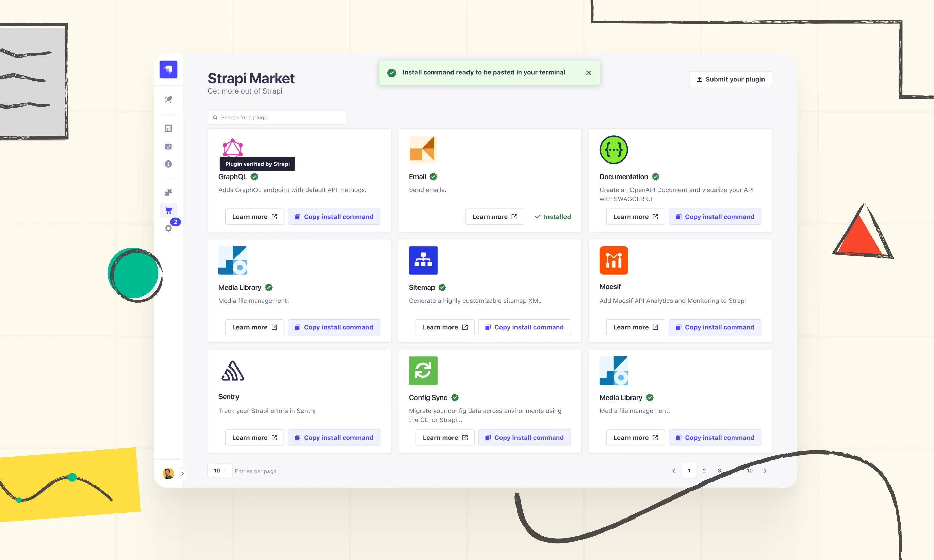Open Learn more for GraphQL

255,217
